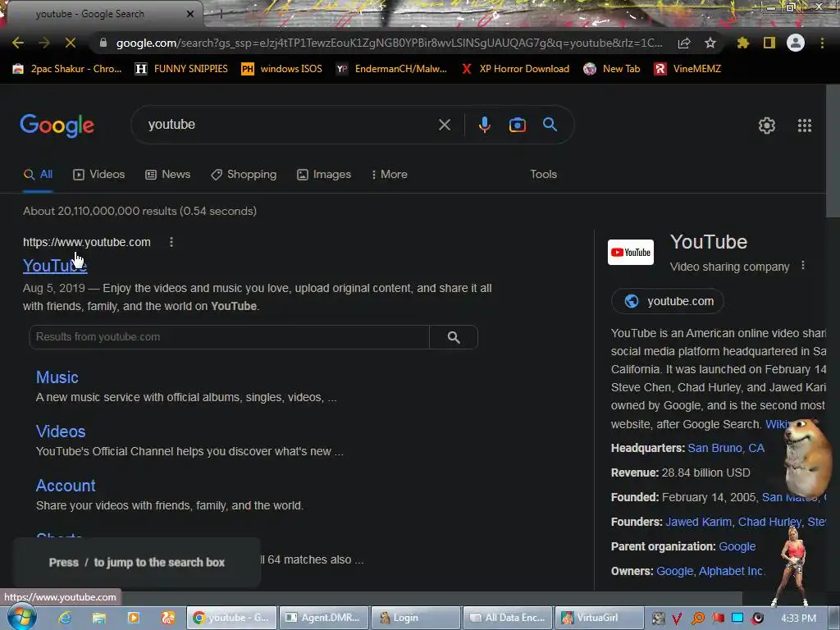Start voice search with the microphone
The image size is (840, 630).
coord(484,125)
